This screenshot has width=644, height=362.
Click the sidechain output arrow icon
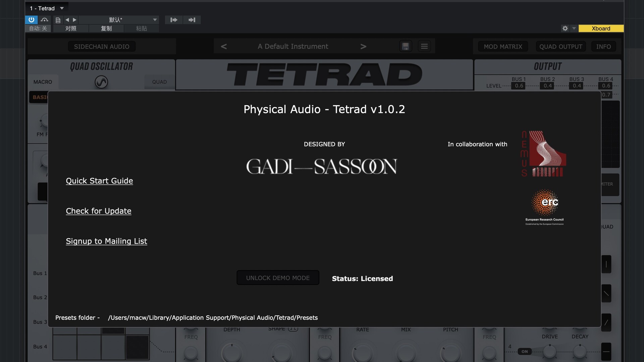point(192,20)
